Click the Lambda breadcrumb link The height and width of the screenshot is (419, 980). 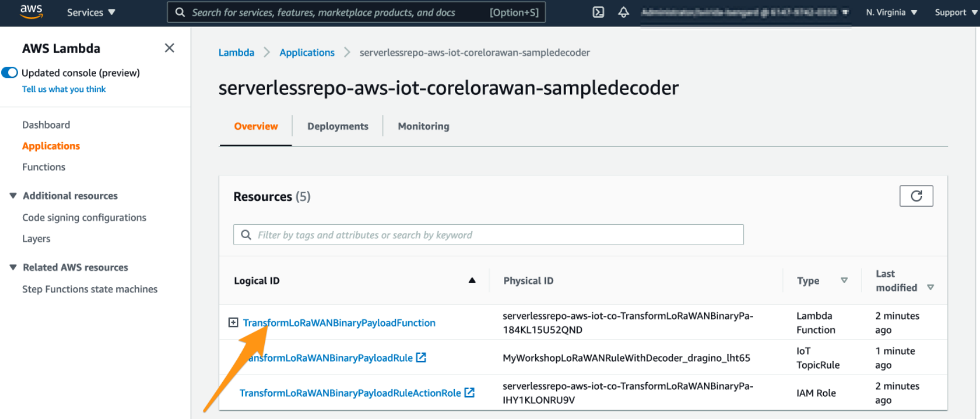(x=236, y=53)
